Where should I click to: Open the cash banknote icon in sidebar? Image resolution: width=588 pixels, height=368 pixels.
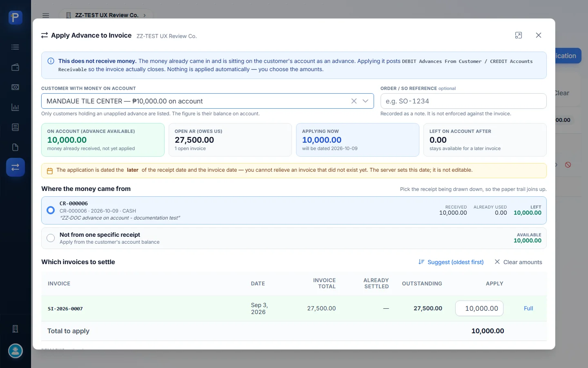pyautogui.click(x=15, y=87)
